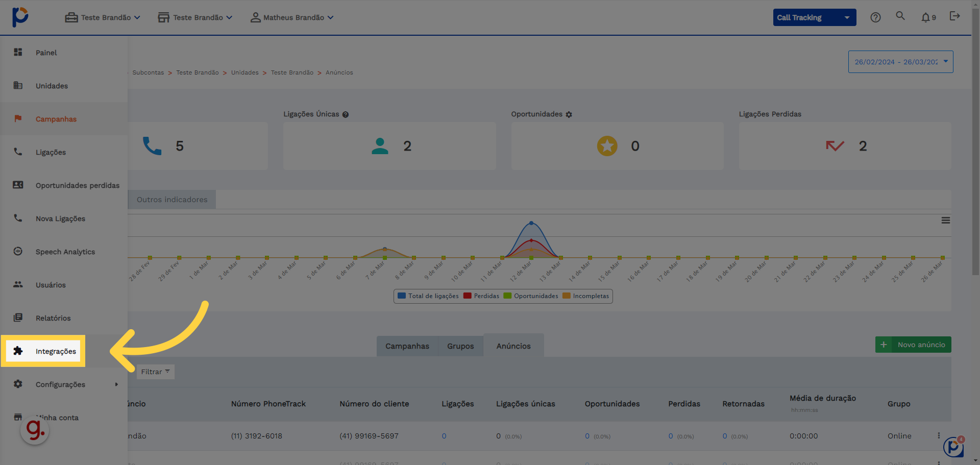Expand first Teste Brandão briefcase dropdown
Screen dimensions: 980x465
(103, 17)
